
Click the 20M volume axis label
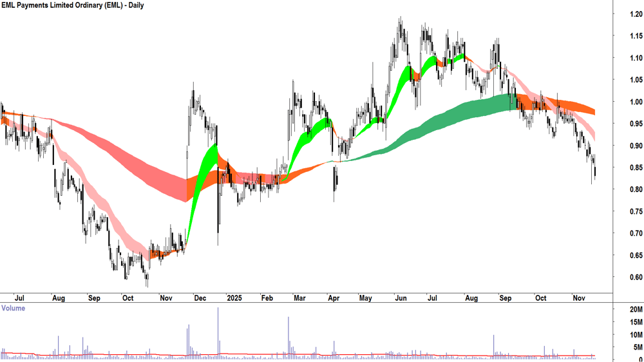point(636,309)
